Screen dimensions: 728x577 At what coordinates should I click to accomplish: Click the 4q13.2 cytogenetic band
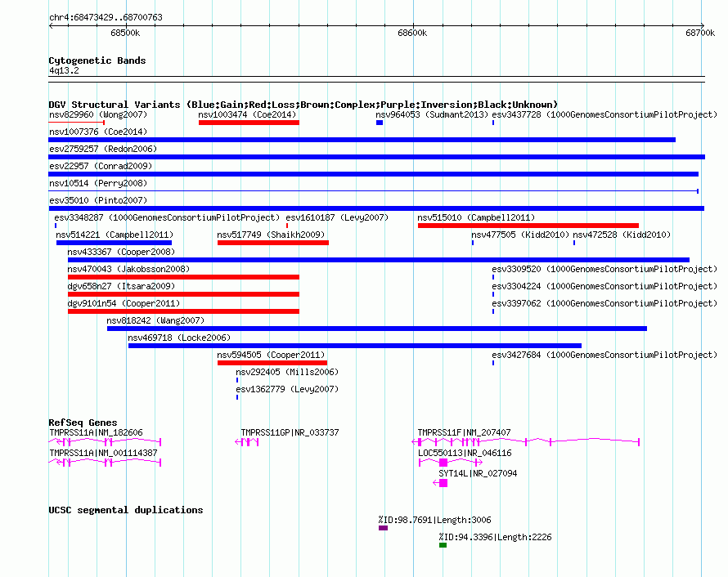[376, 79]
